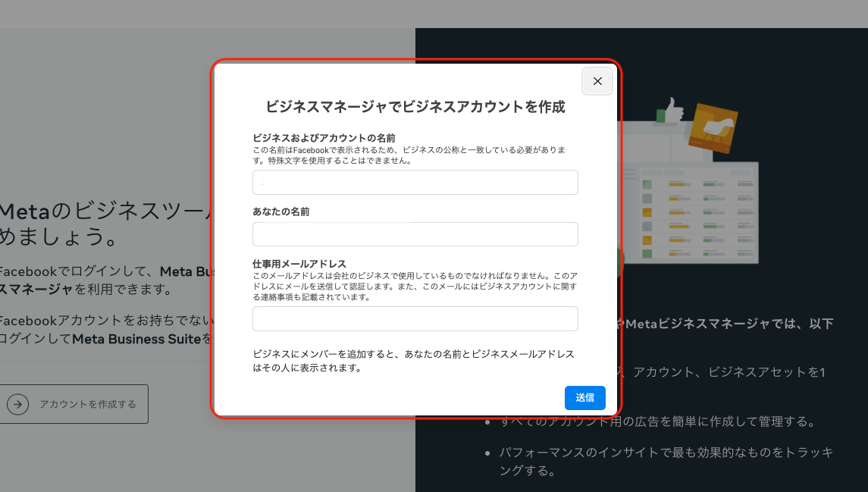The width and height of the screenshot is (868, 492).
Task: Click the note starting ビジネスにメンバーを追加すると
Action: click(413, 361)
